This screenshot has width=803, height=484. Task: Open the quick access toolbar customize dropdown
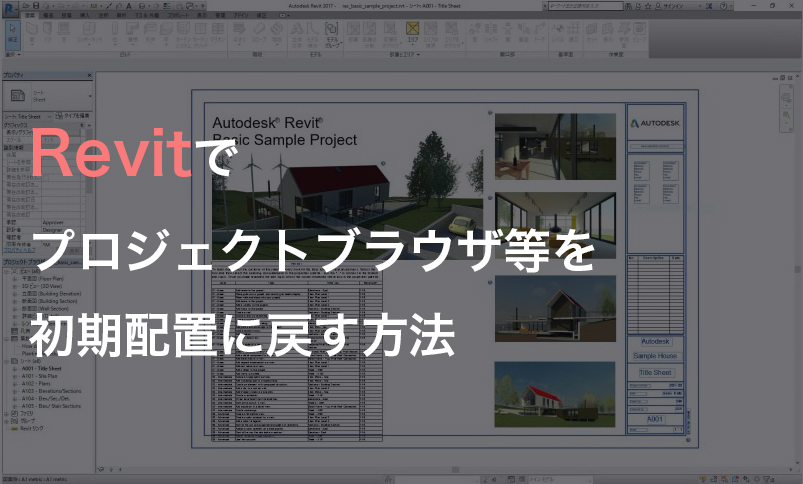click(204, 6)
